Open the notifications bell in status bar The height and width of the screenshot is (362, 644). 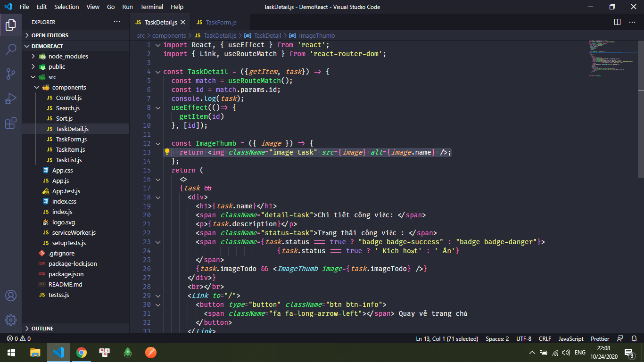tap(633, 339)
